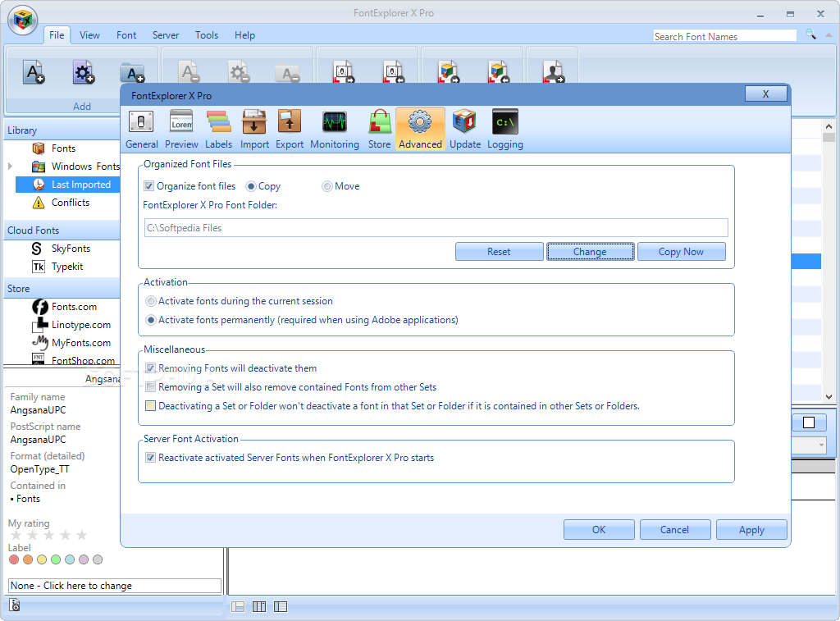The image size is (840, 621).
Task: Switch to Export preferences
Action: point(290,129)
